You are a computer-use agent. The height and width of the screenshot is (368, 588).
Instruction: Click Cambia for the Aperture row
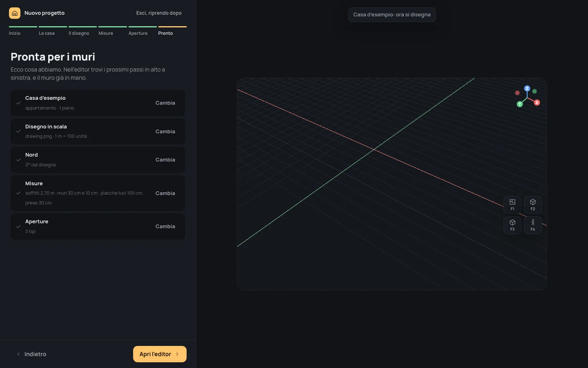point(165,227)
